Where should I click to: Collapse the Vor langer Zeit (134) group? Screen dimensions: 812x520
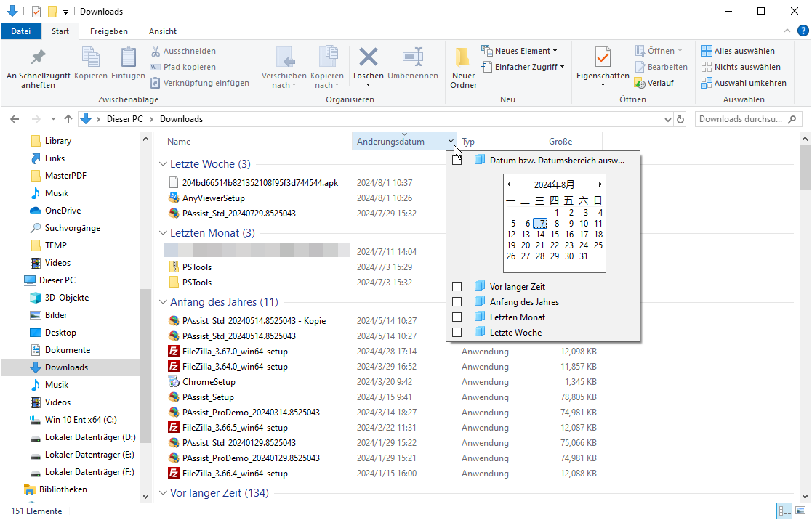point(163,493)
